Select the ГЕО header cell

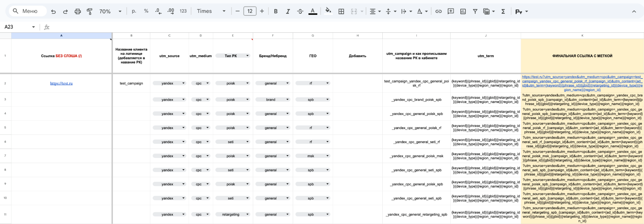click(313, 56)
